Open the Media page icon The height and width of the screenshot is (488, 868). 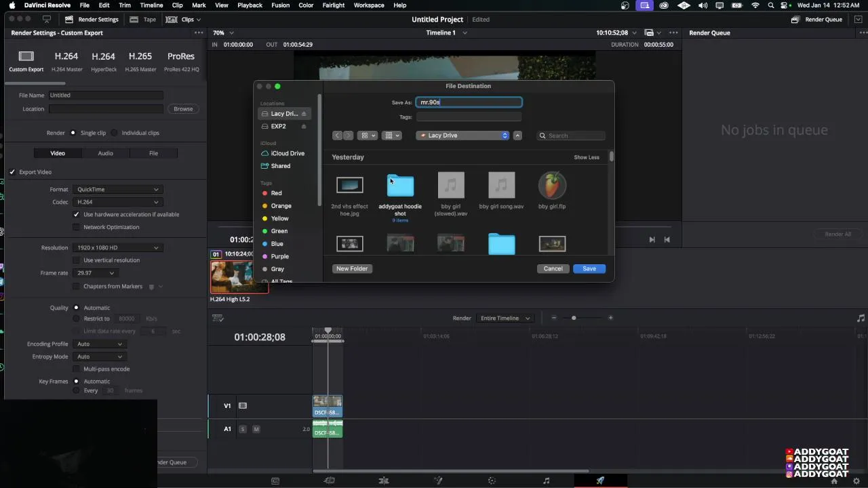(x=275, y=481)
